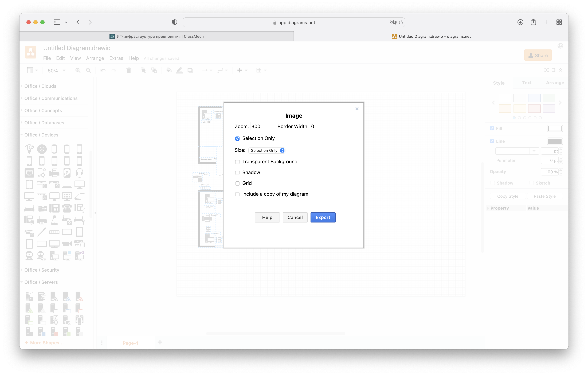Click the Zoom input field showing 300
The image size is (588, 375).
point(261,126)
